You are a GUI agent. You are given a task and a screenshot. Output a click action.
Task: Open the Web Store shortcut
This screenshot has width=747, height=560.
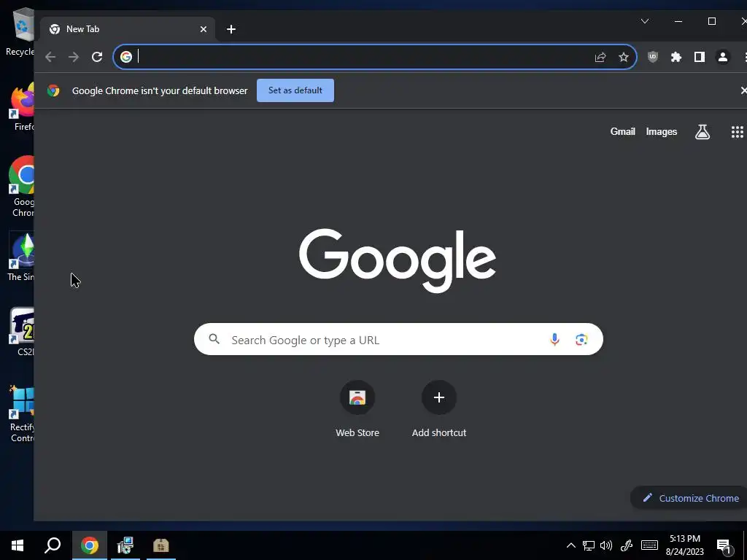[357, 410]
